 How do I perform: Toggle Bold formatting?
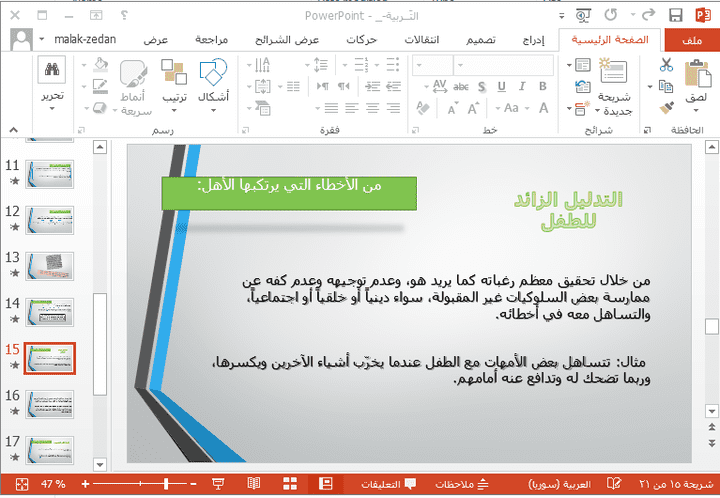pyautogui.click(x=543, y=86)
